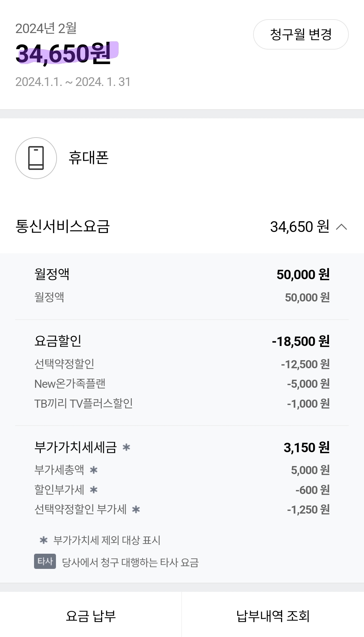This screenshot has width=364, height=637.
Task: Tap the 2024년 2월 billing month text
Action: point(46,28)
